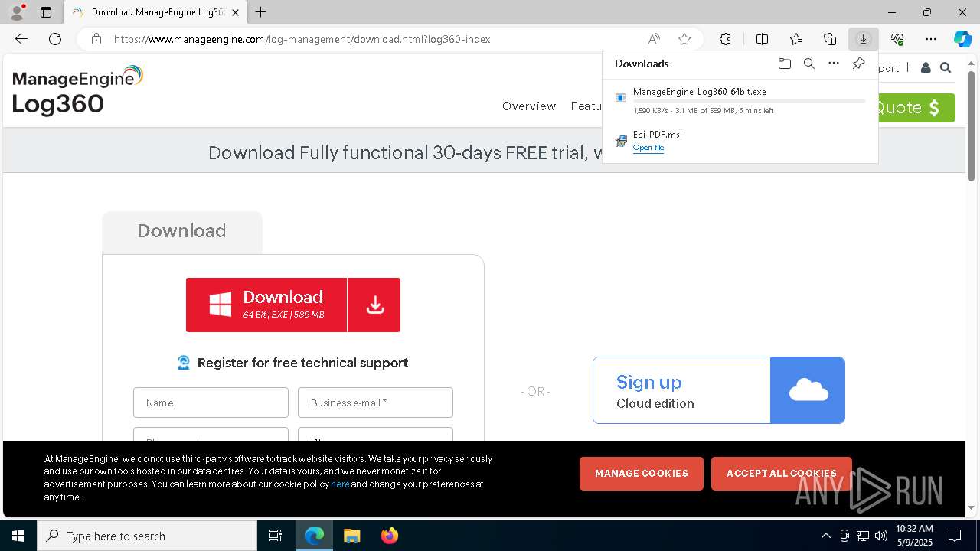Screen dimensions: 980x551
Task: Click ACCEPT ALL COOKIES button
Action: (x=781, y=474)
